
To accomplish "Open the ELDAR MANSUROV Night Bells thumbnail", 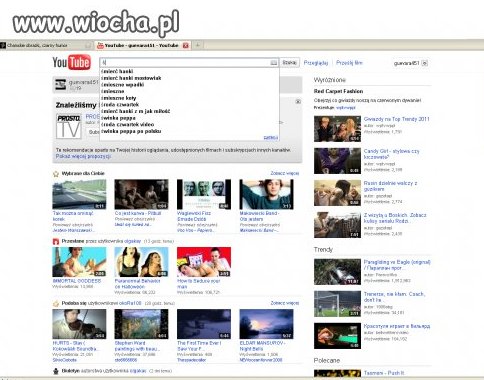I will [266, 324].
